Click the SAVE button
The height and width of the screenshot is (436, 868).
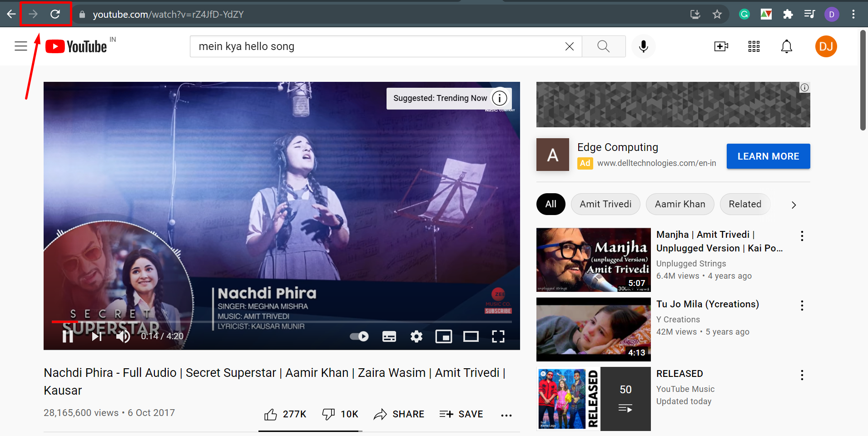pyautogui.click(x=461, y=414)
